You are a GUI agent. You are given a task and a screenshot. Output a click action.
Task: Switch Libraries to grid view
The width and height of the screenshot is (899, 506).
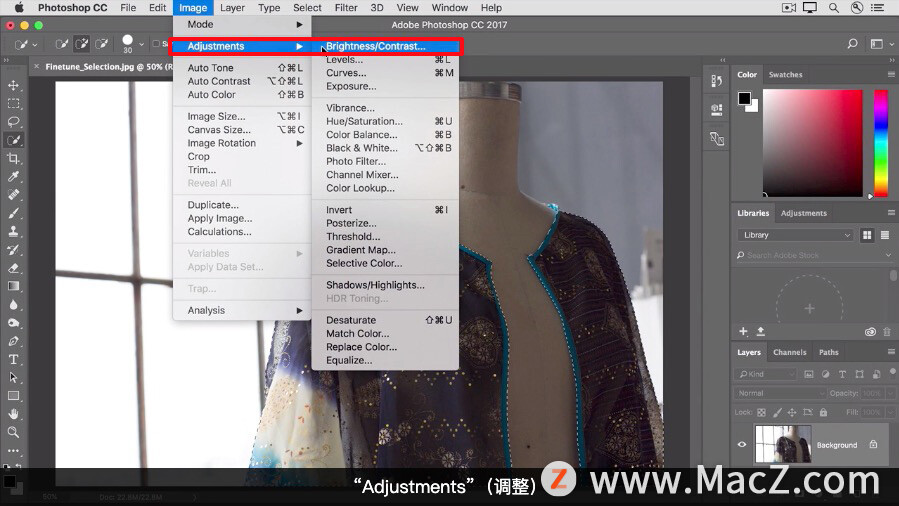867,235
